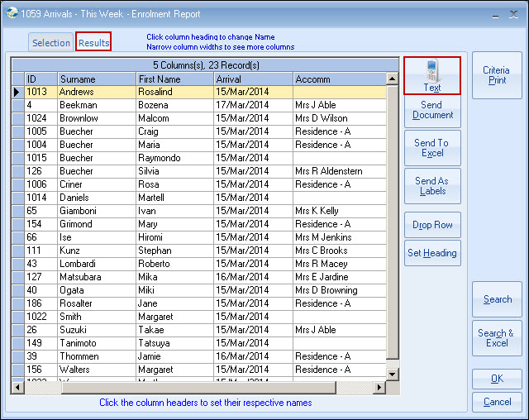Click the First Name column heading

pyautogui.click(x=174, y=79)
